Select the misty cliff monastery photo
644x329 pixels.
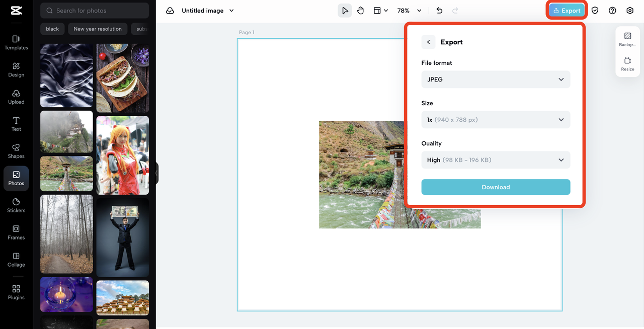point(66,132)
